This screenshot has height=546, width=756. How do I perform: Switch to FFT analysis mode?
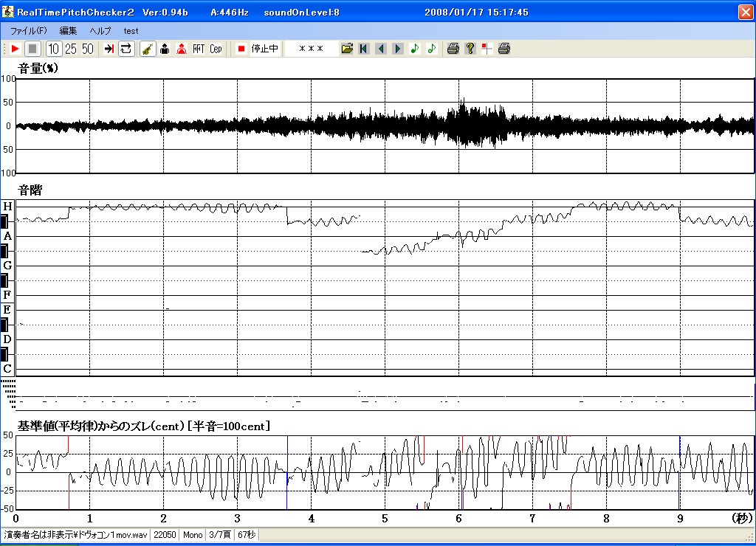pyautogui.click(x=199, y=49)
